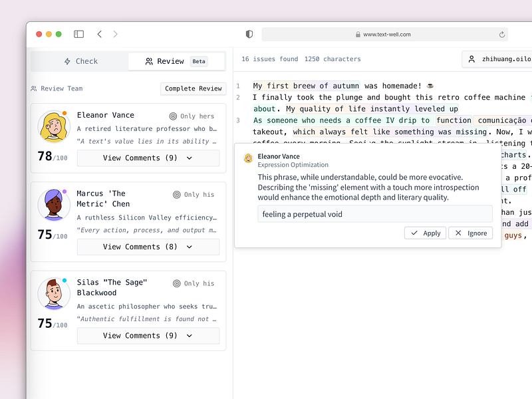Switch to the Check tab

coord(80,61)
